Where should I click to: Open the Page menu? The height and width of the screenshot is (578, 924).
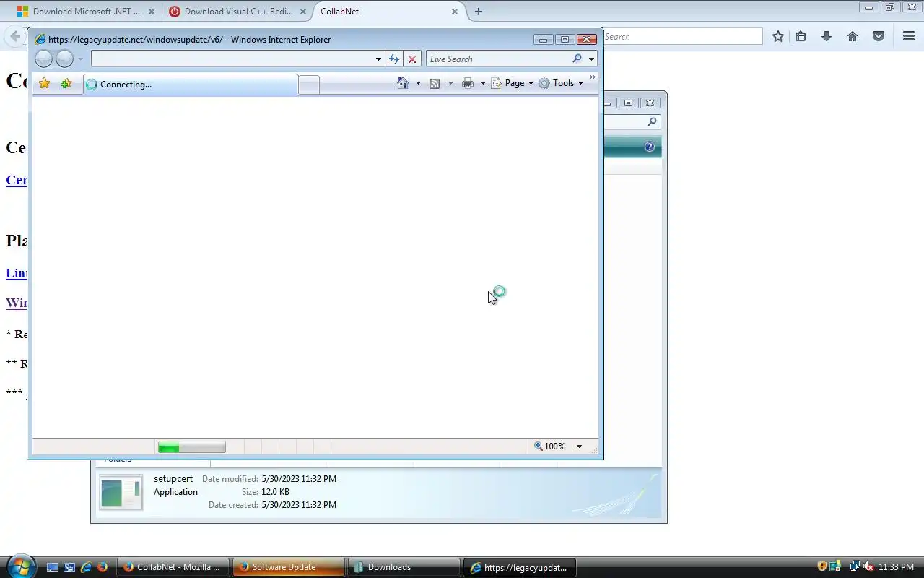point(513,83)
